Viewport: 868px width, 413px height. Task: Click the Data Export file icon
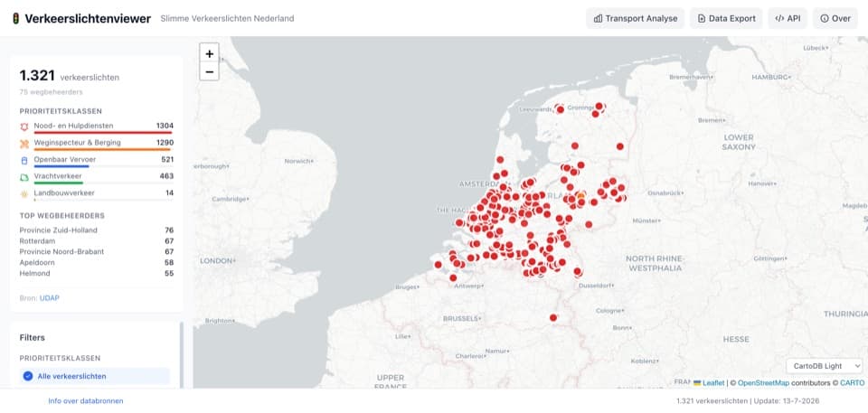pos(702,18)
